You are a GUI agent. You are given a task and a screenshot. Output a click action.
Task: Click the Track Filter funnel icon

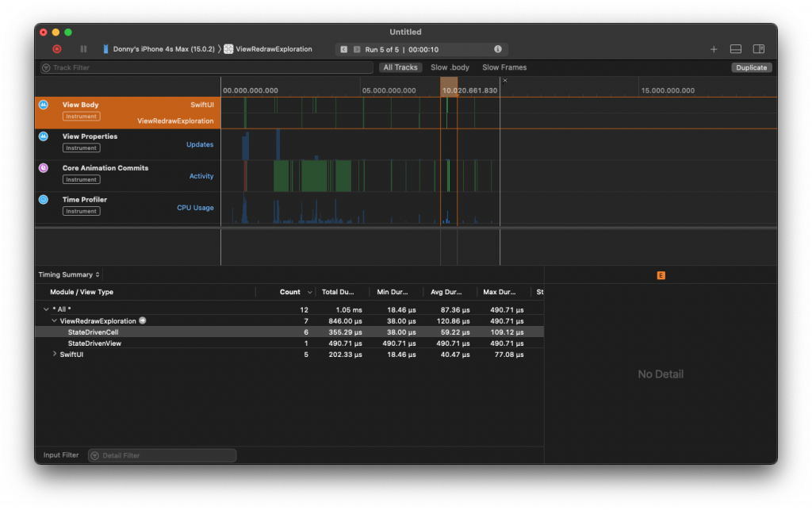pos(46,68)
